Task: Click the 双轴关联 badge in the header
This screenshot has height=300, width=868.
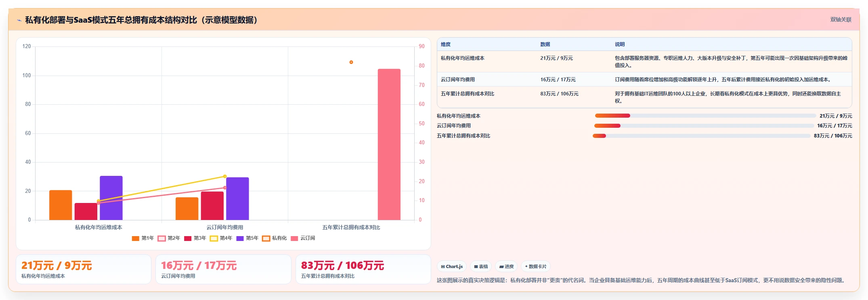Action: pos(841,19)
